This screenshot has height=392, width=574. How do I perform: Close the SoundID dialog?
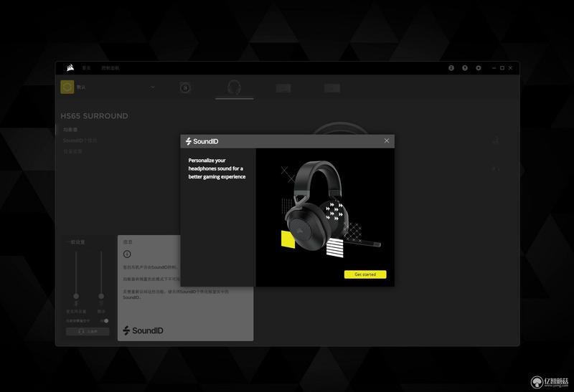(387, 140)
